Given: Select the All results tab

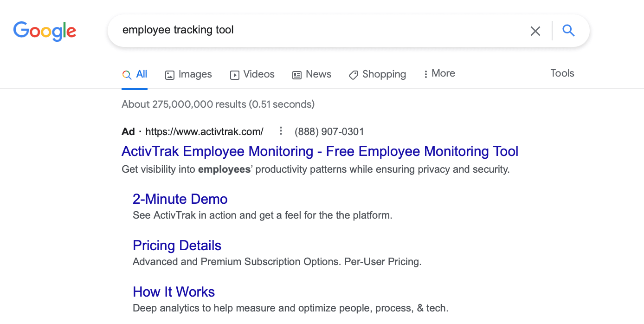Looking at the screenshot, I should [135, 74].
